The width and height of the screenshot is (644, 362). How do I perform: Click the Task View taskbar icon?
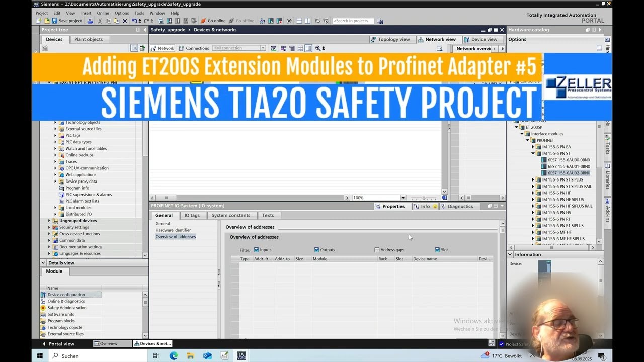[156, 355]
